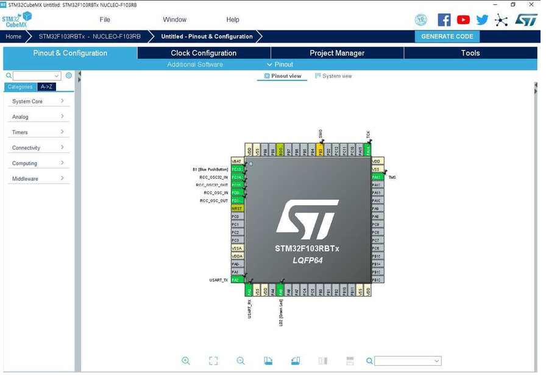The width and height of the screenshot is (546, 392).
Task: Select green pin PA2 USART_TX
Action: (x=237, y=279)
